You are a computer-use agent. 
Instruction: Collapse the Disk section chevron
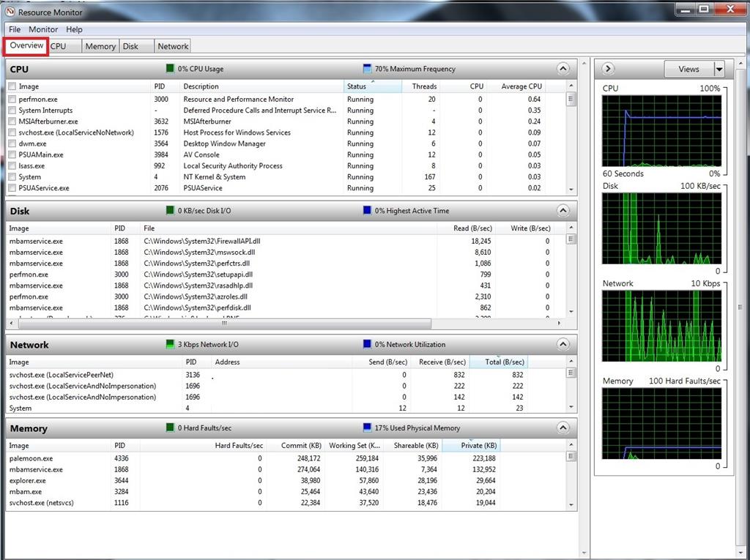[x=563, y=210]
